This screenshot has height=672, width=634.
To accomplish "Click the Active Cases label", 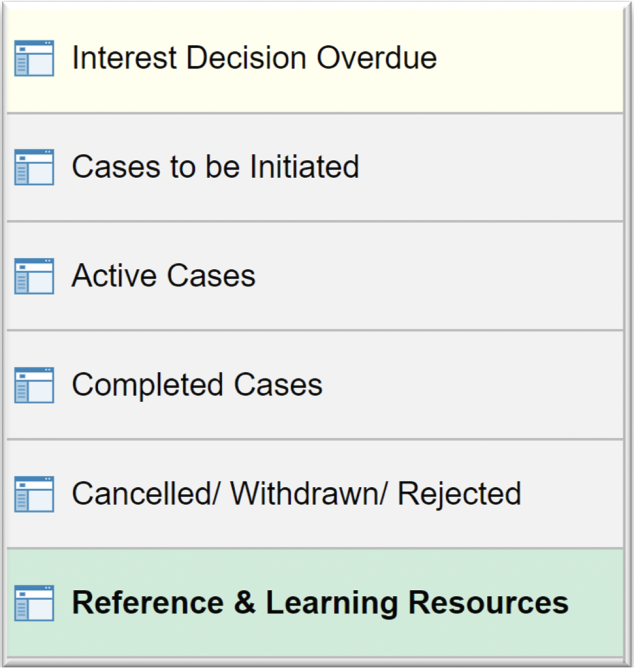I will point(163,276).
